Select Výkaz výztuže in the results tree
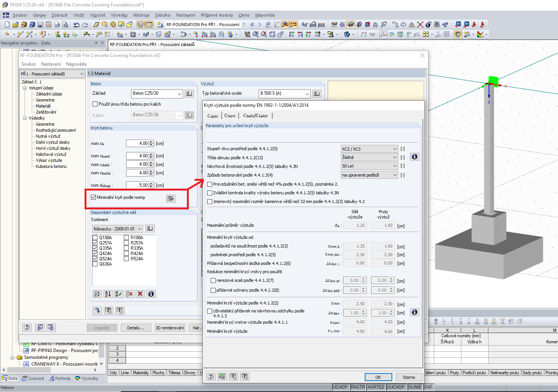Screen dimensions: 558x392 [x=49, y=160]
